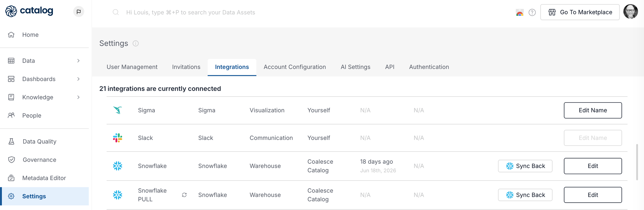Click the catalog logo
The image size is (644, 210).
coord(29,11)
